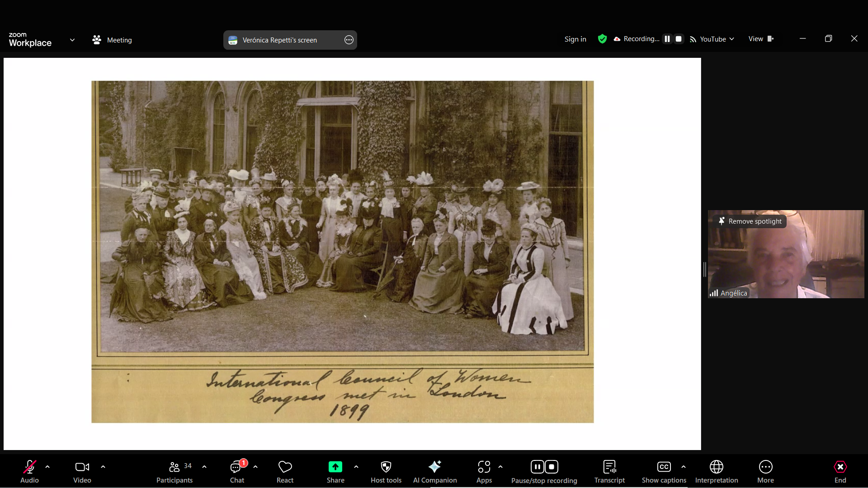Image resolution: width=868 pixels, height=488 pixels.
Task: Click the Sign in link
Action: [x=575, y=39]
